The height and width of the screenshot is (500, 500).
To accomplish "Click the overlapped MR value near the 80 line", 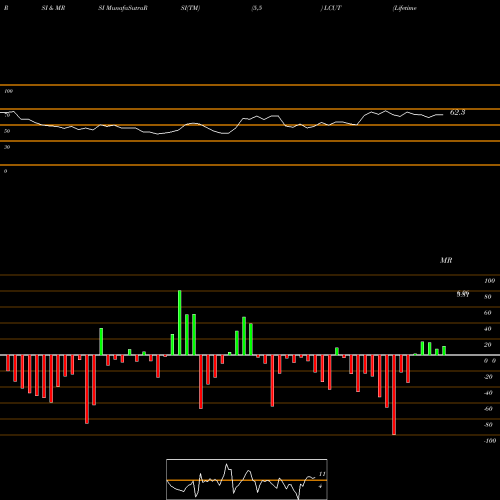I will point(463,294).
